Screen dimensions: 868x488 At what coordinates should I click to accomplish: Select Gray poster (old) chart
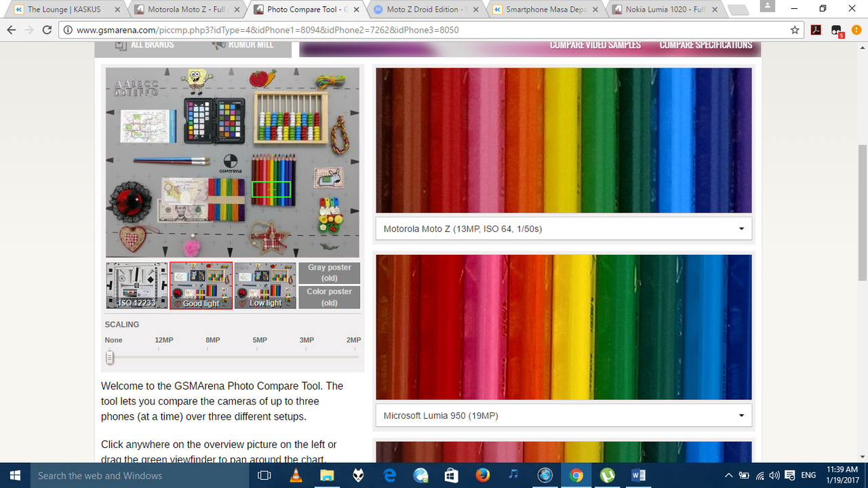[x=330, y=273]
